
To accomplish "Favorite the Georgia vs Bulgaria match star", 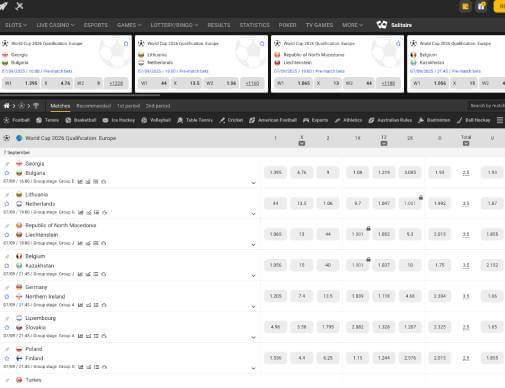I will coord(6,173).
